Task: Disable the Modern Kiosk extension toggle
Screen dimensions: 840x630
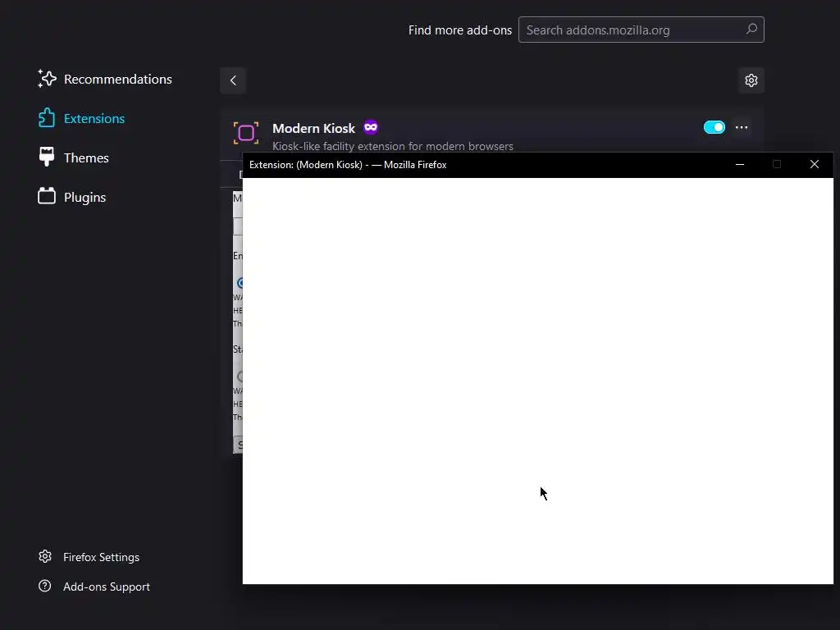Action: tap(714, 127)
